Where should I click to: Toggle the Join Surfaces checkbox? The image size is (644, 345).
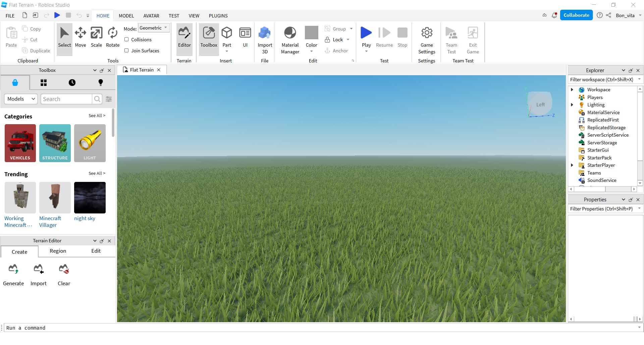[127, 51]
